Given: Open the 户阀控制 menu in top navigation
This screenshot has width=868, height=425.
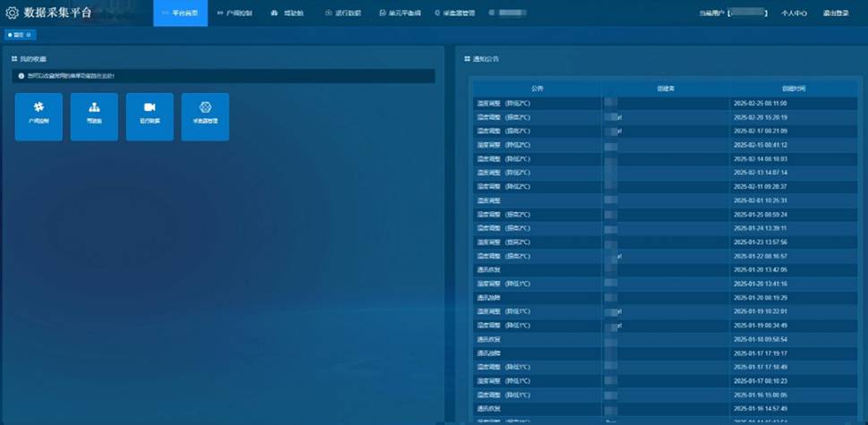Looking at the screenshot, I should (235, 13).
